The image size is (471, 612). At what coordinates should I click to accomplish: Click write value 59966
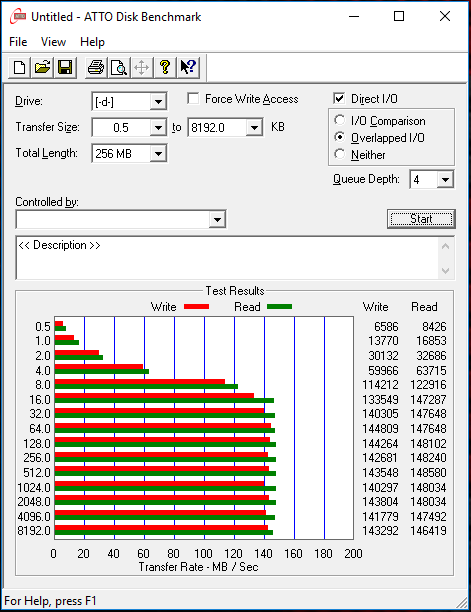coord(383,370)
